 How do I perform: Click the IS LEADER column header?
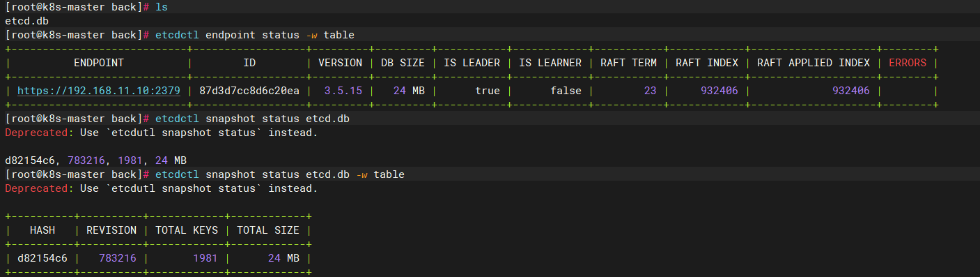pos(472,63)
